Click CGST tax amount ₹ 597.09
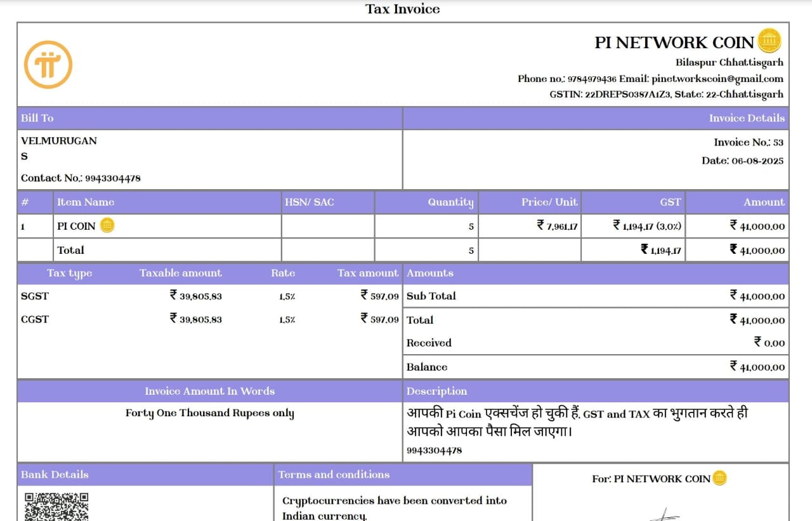The width and height of the screenshot is (812, 521). click(379, 319)
